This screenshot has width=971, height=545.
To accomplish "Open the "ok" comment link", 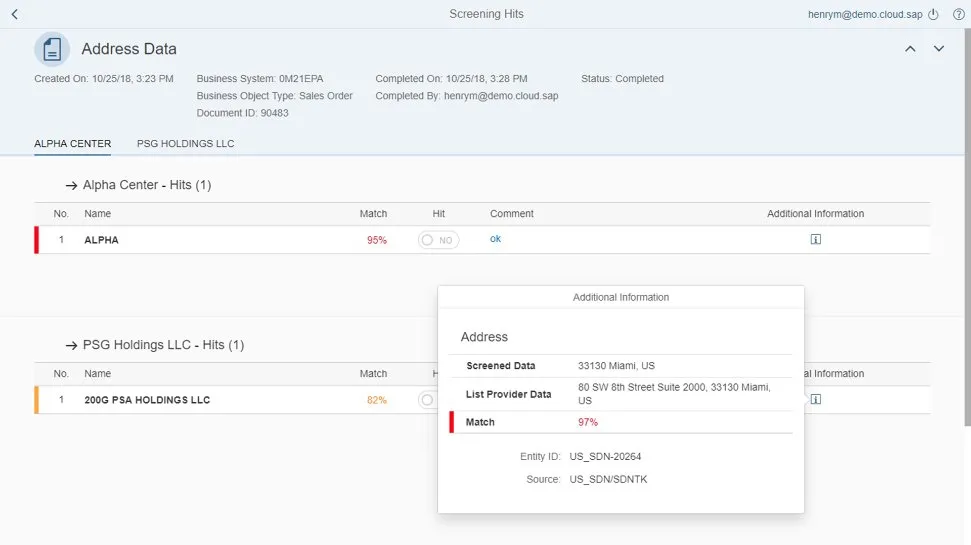I will 495,239.
